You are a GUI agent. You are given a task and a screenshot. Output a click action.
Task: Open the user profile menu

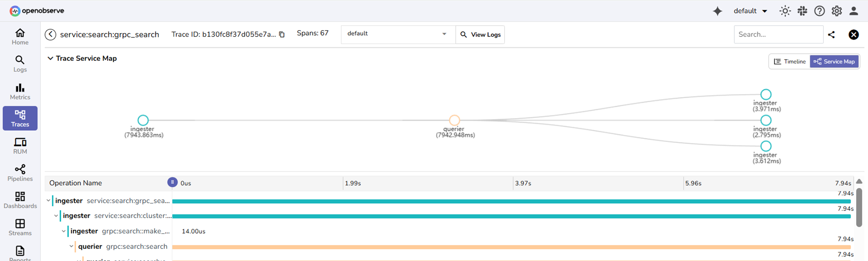point(853,11)
